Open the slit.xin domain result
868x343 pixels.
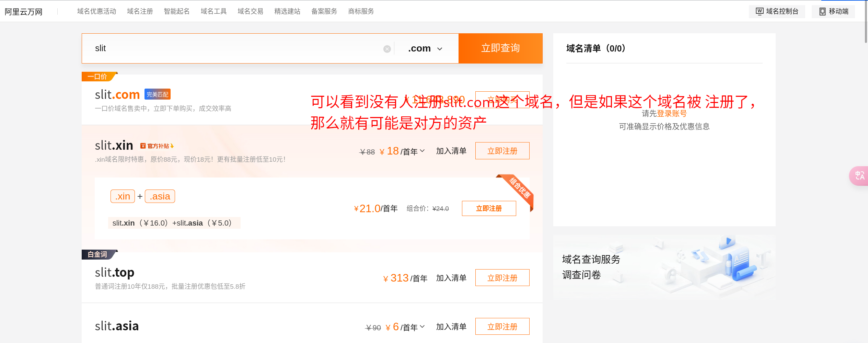click(114, 146)
